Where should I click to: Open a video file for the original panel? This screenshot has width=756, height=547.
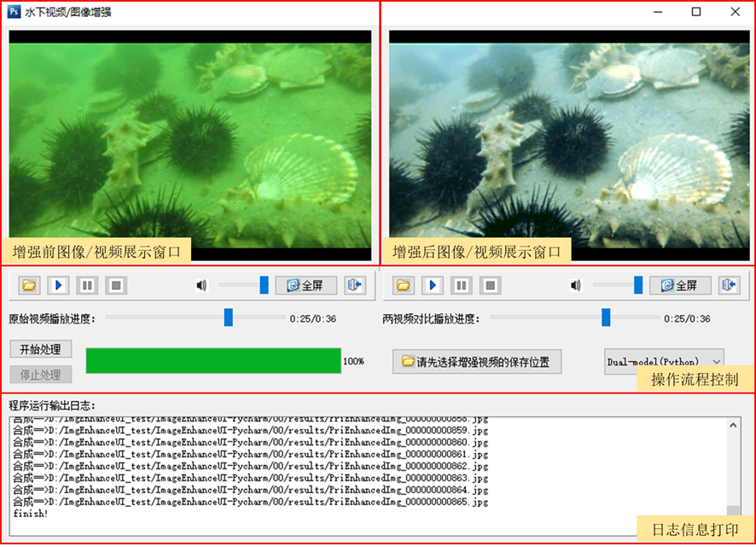pos(29,285)
